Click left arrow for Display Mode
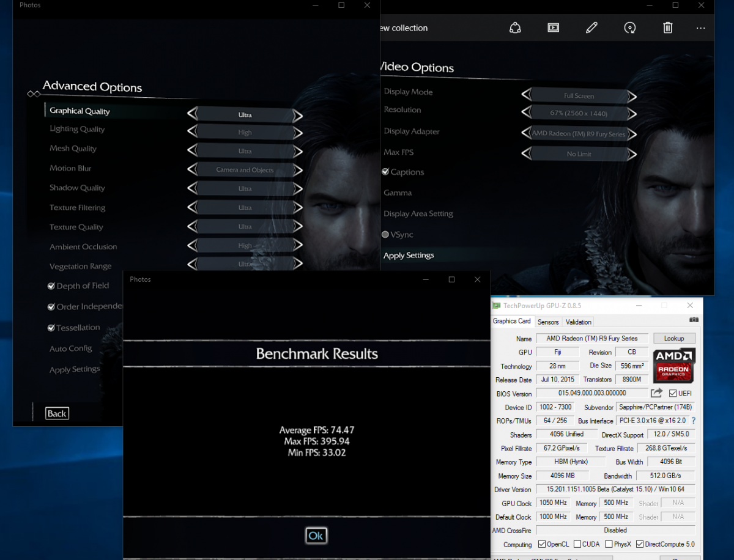The image size is (734, 560). coord(526,95)
